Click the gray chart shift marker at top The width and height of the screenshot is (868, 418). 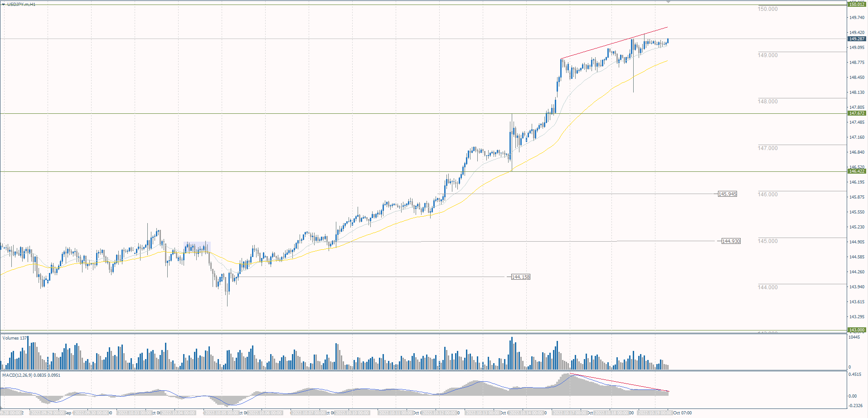[668, 2]
